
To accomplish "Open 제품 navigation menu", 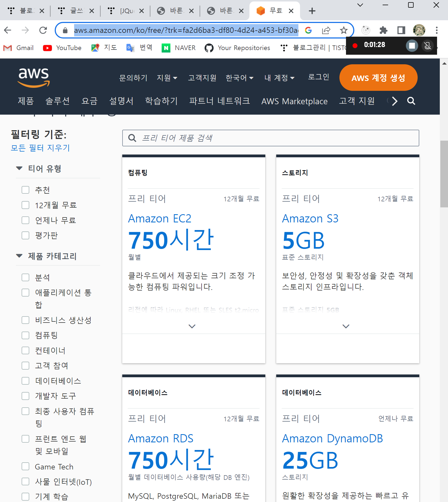I will (x=26, y=101).
